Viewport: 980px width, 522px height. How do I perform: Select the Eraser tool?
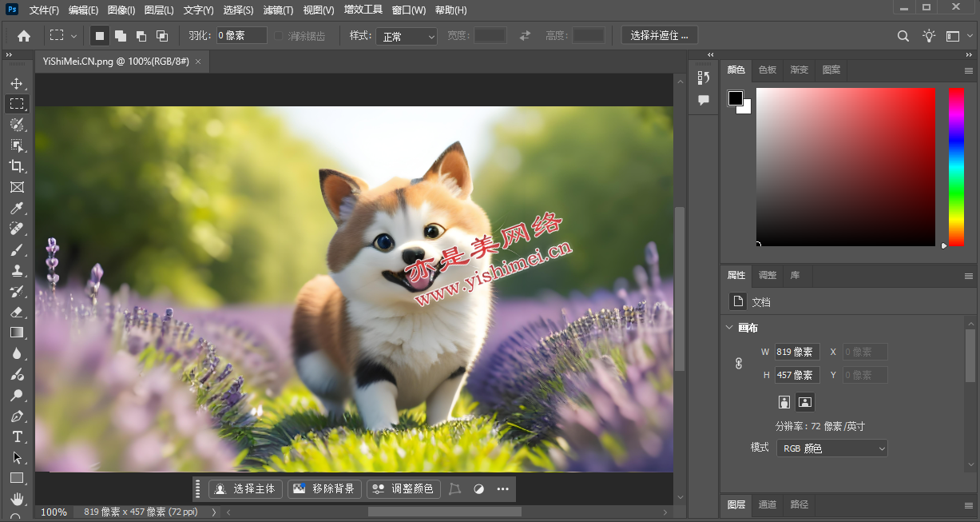pos(17,312)
